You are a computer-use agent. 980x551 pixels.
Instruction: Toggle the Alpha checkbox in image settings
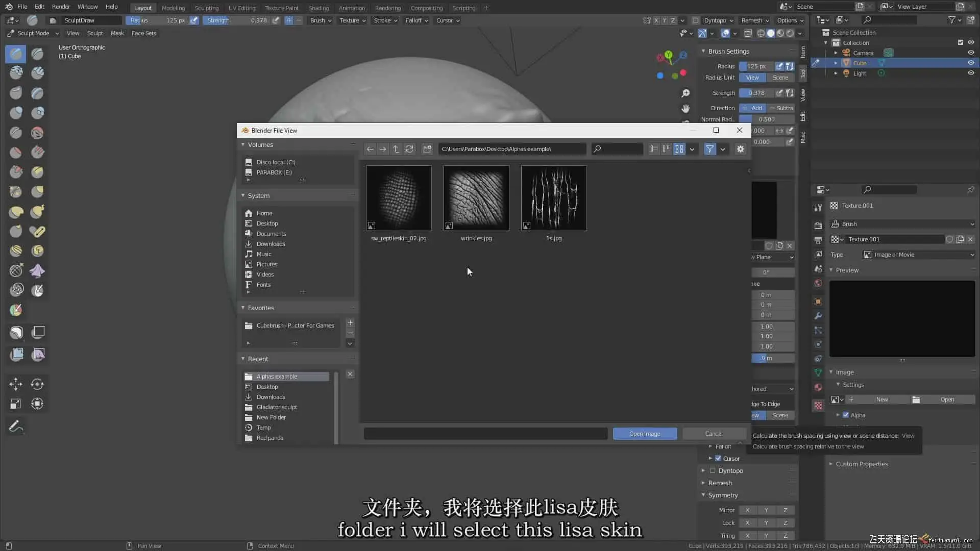pyautogui.click(x=846, y=415)
